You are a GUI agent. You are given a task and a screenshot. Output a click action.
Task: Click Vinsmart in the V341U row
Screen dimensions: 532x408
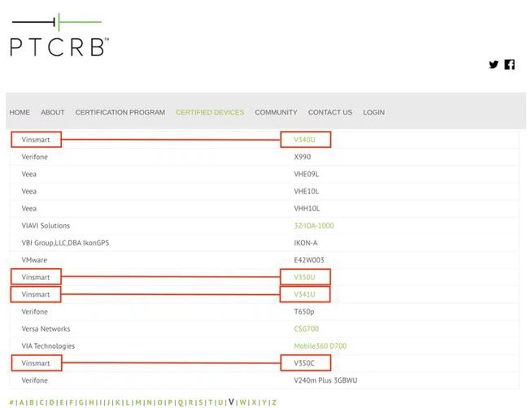pyautogui.click(x=36, y=294)
